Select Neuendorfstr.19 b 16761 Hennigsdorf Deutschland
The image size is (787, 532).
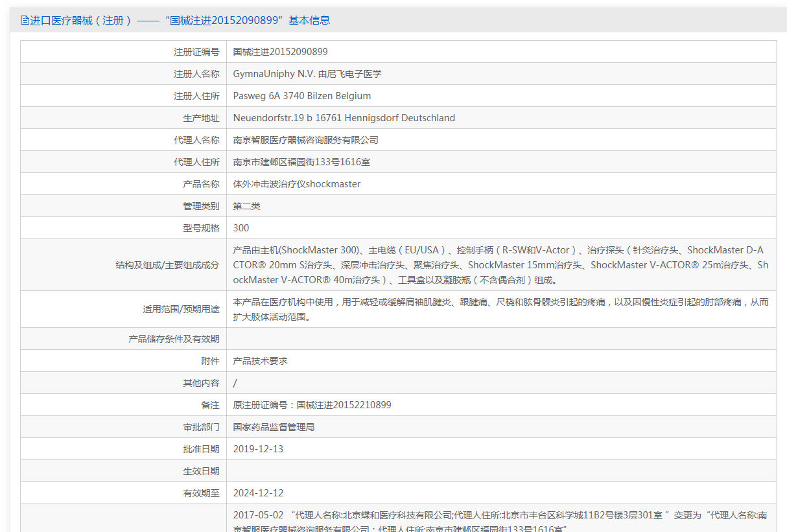(x=344, y=118)
